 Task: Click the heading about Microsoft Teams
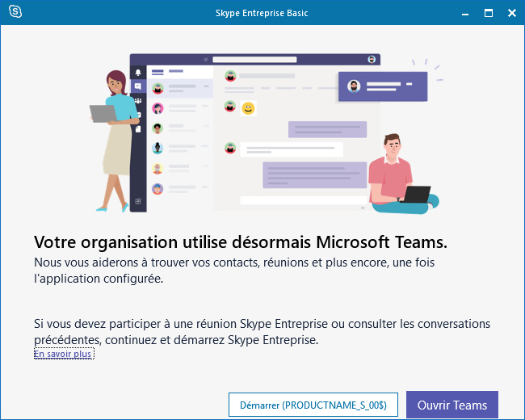241,241
